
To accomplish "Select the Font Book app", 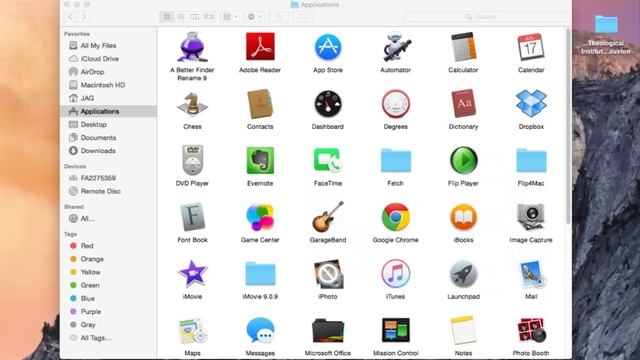I will [192, 217].
